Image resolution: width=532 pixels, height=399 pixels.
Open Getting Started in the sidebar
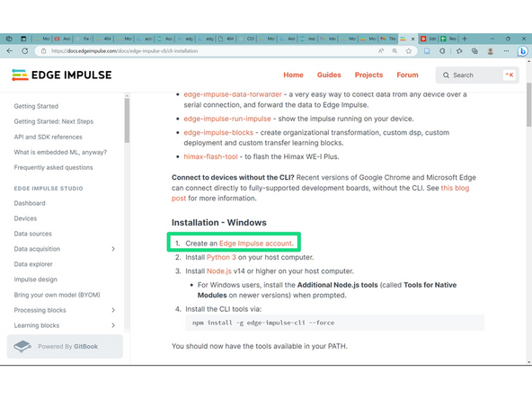point(36,106)
